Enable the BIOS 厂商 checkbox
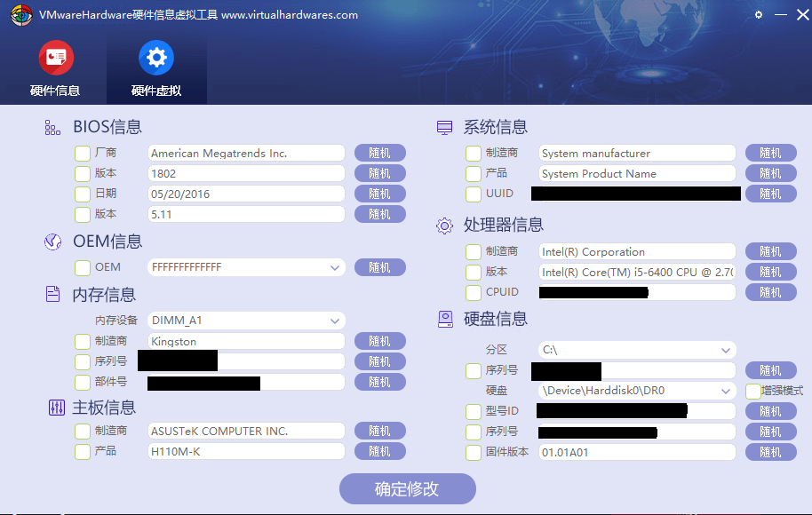 (x=83, y=154)
